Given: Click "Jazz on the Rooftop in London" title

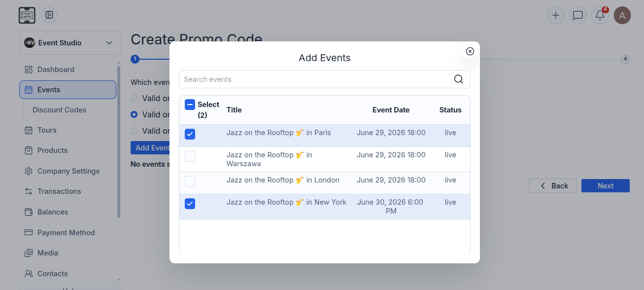Looking at the screenshot, I should pyautogui.click(x=283, y=180).
